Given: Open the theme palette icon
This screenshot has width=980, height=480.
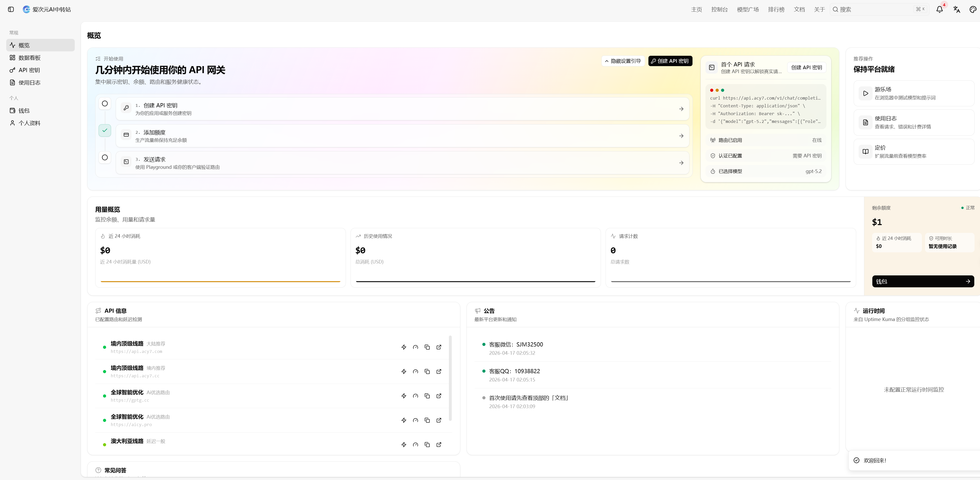Looking at the screenshot, I should (973, 10).
